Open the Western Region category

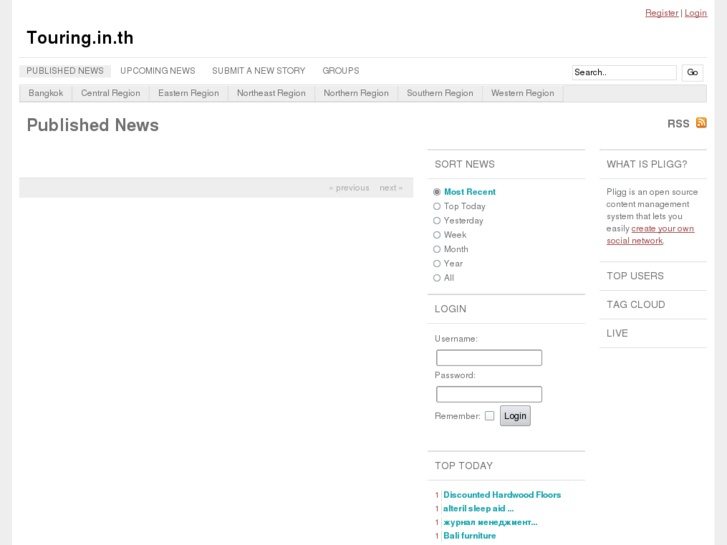click(x=523, y=93)
